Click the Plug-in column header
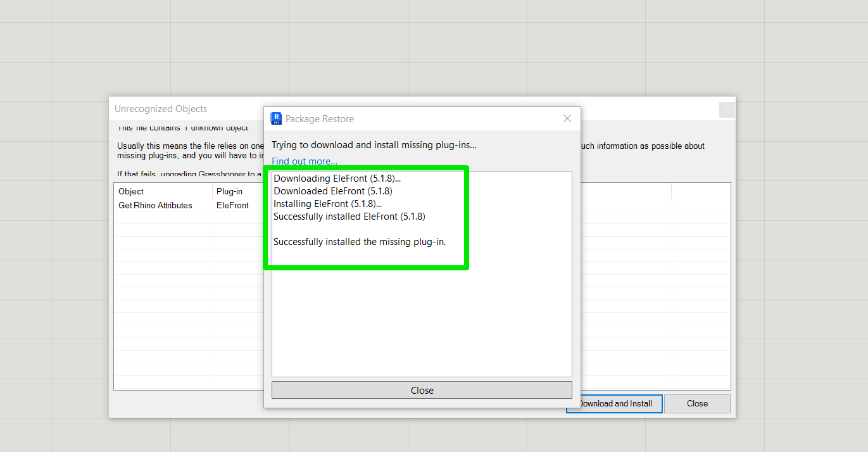The width and height of the screenshot is (868, 452). tap(238, 191)
